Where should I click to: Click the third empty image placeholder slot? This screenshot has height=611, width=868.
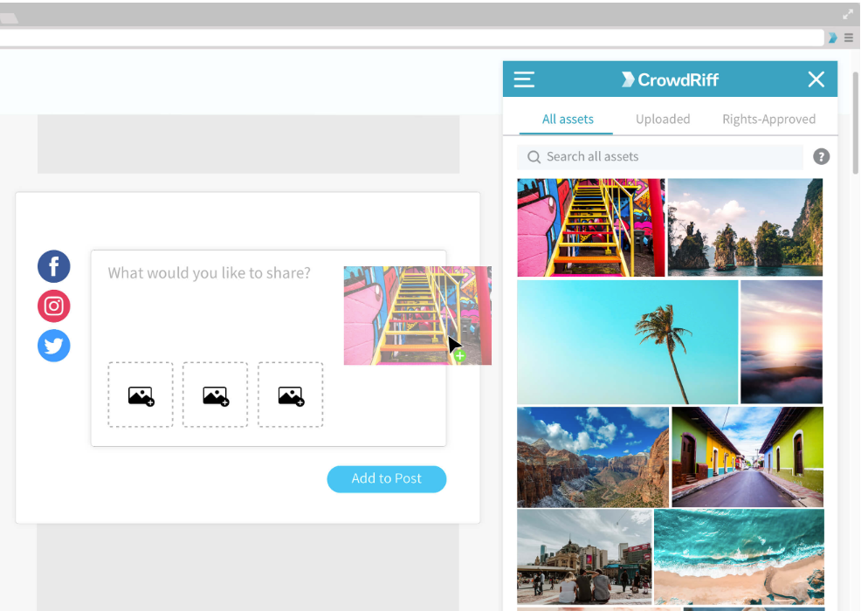290,395
